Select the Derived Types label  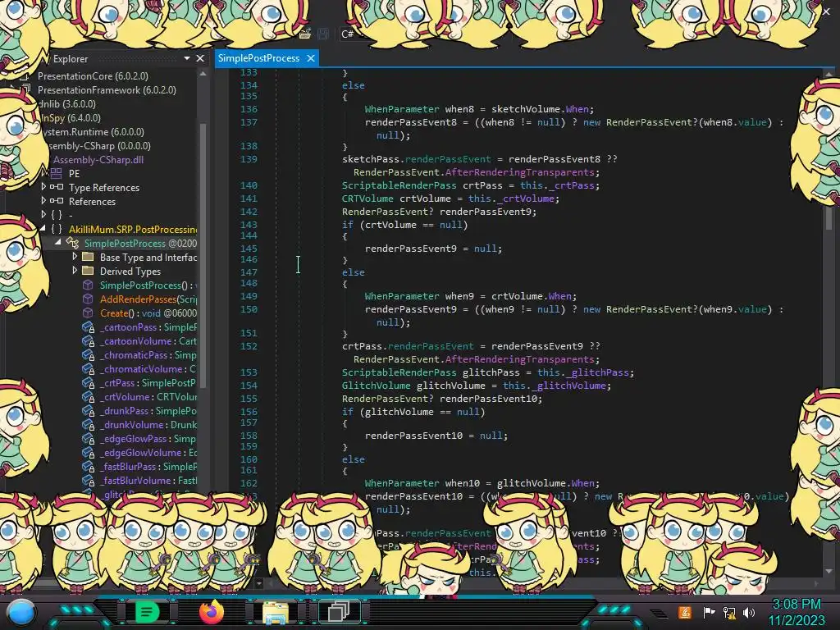click(x=130, y=271)
